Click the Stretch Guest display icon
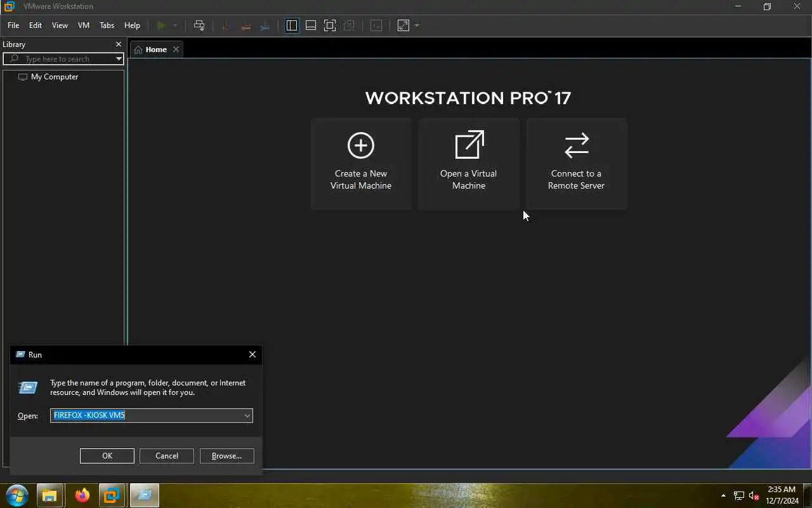This screenshot has width=812, height=508. [x=403, y=25]
